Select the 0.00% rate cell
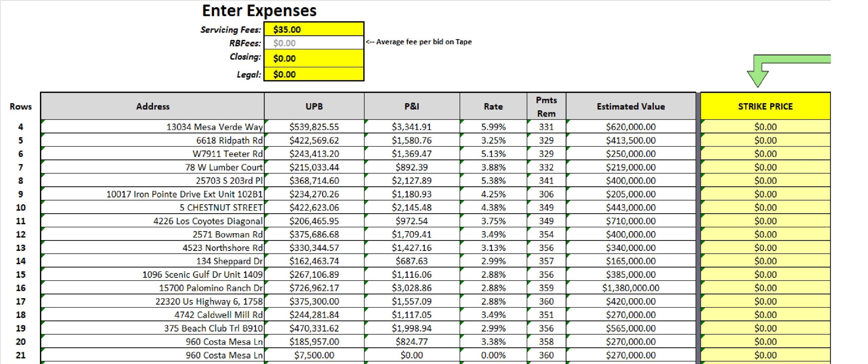Viewport: 868px width, 364px height. (493, 355)
